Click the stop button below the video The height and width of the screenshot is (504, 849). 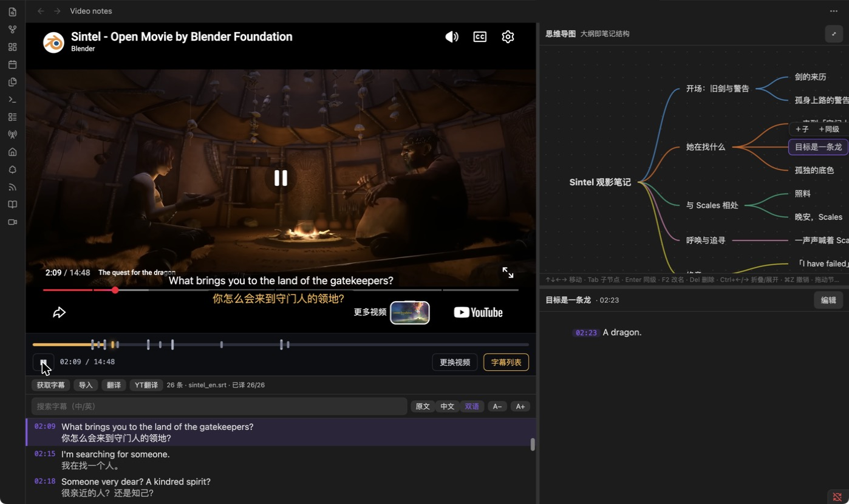tap(43, 363)
